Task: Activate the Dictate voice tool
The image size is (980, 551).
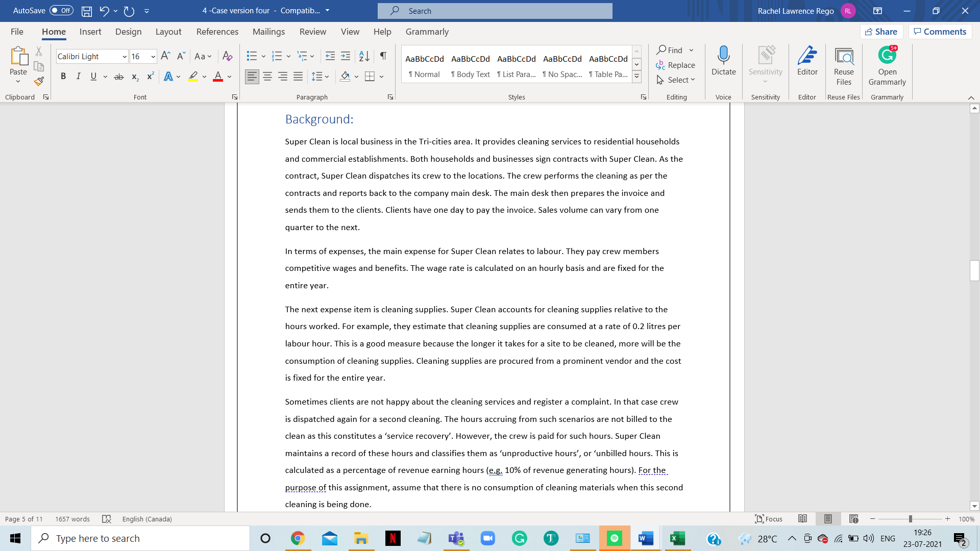Action: pos(723,62)
